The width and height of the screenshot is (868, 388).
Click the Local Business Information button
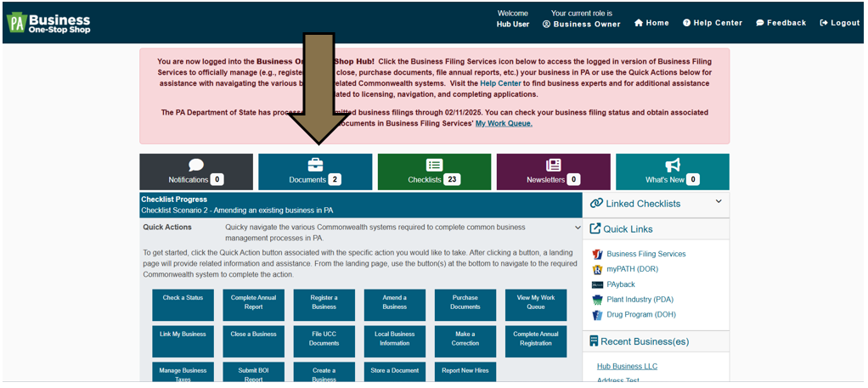[x=395, y=341]
